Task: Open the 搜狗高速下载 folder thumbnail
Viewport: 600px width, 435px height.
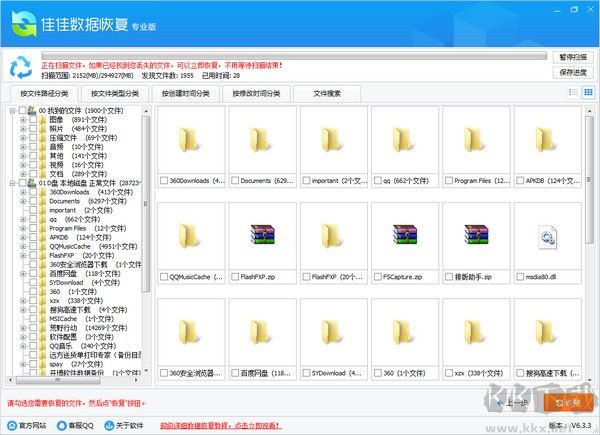Action: tap(548, 332)
